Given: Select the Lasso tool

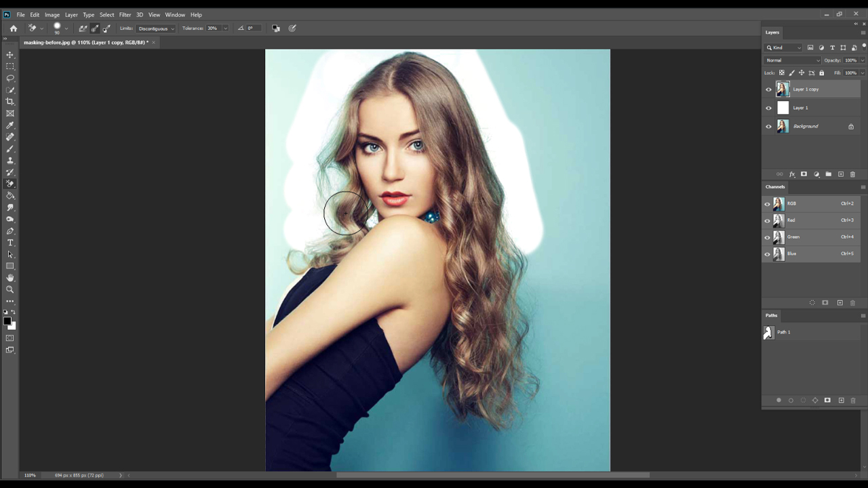Looking at the screenshot, I should [10, 78].
